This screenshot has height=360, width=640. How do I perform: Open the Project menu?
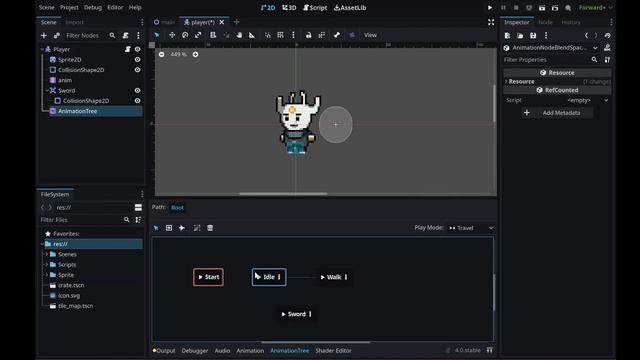pyautogui.click(x=69, y=7)
